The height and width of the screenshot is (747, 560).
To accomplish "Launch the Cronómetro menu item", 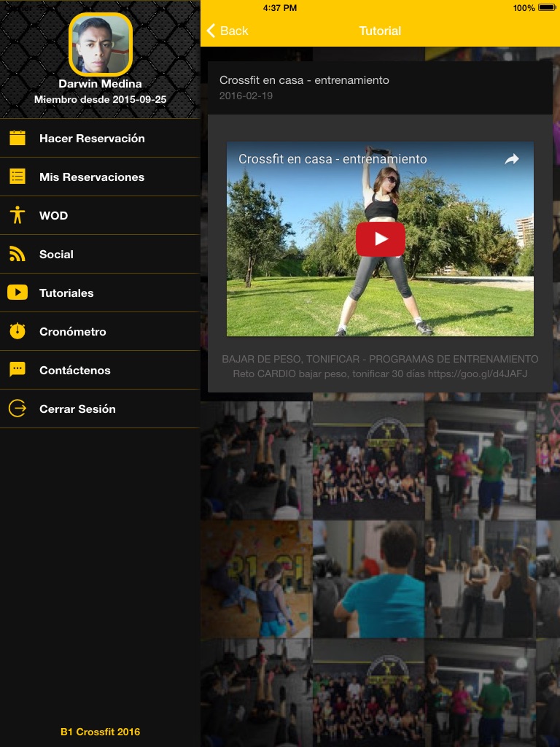I will tap(100, 331).
